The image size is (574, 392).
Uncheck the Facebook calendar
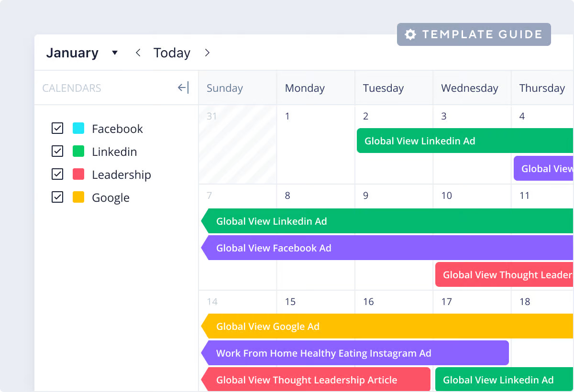(57, 128)
